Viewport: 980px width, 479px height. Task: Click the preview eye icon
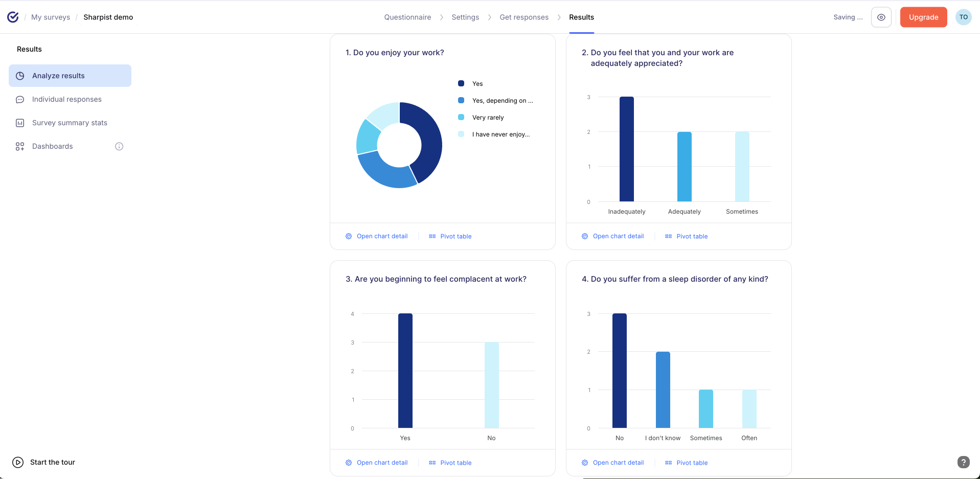881,17
